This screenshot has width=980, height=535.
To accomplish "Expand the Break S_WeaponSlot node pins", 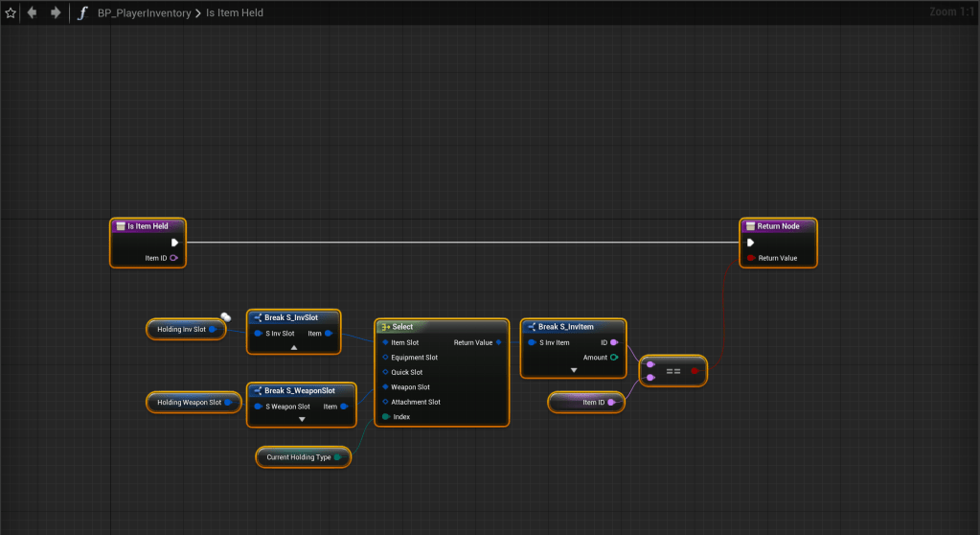I will (x=302, y=419).
